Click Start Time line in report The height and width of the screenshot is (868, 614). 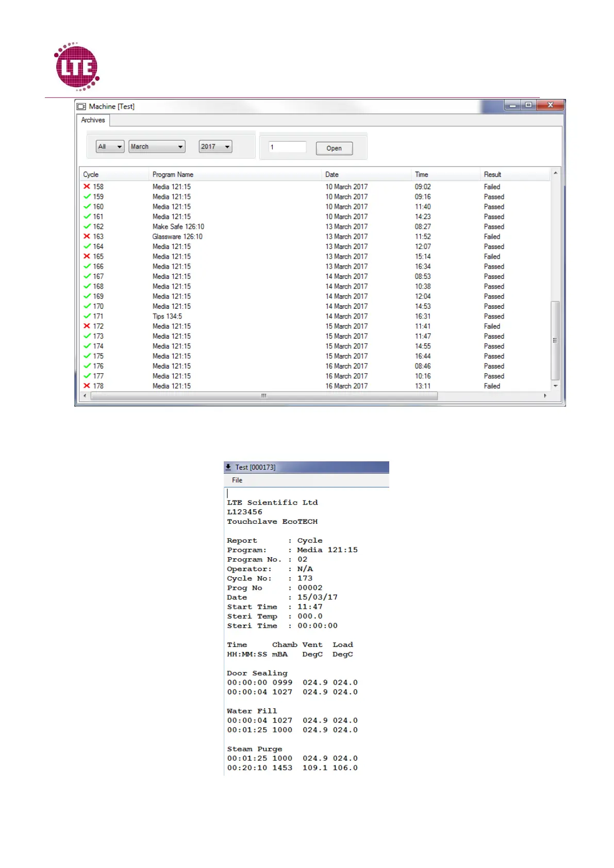[x=275, y=607]
